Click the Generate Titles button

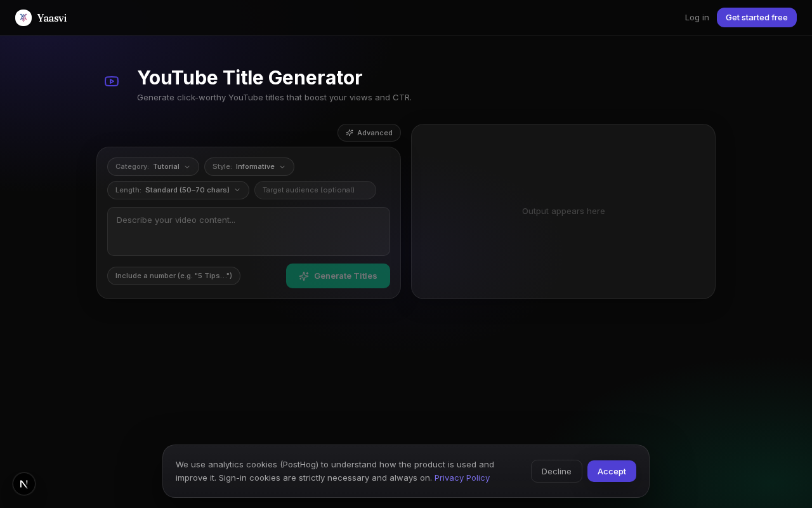(x=338, y=276)
